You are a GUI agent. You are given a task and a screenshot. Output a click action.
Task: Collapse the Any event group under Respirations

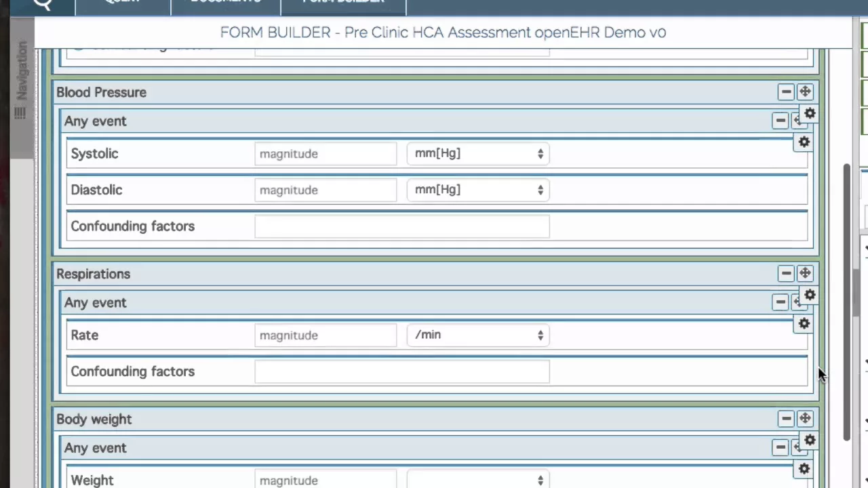(x=781, y=302)
